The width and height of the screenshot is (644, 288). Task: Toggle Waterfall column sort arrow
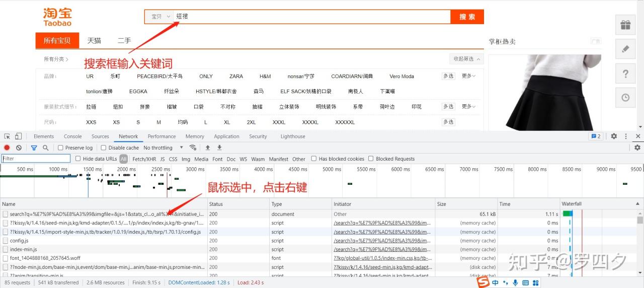(x=638, y=204)
